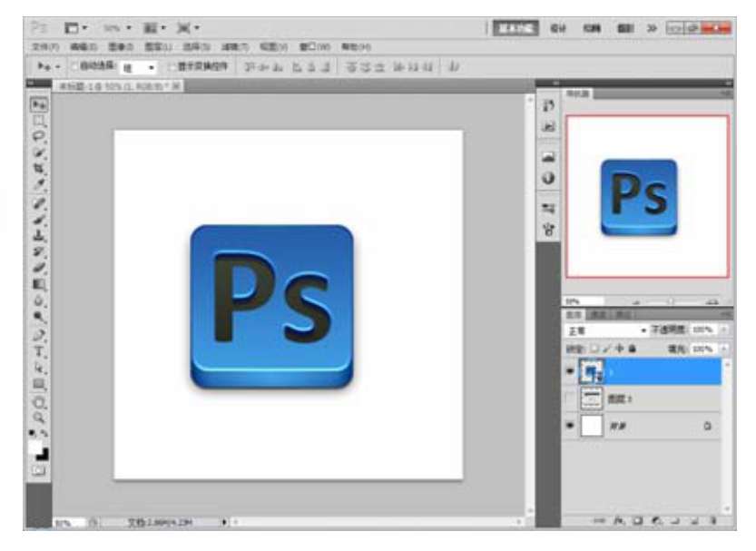Toggle Quick Mask mode button
This screenshot has width=756, height=551.
point(39,470)
